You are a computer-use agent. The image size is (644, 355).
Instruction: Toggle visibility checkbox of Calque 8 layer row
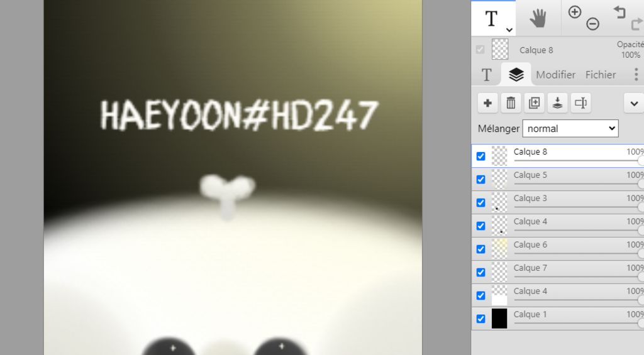click(x=480, y=156)
